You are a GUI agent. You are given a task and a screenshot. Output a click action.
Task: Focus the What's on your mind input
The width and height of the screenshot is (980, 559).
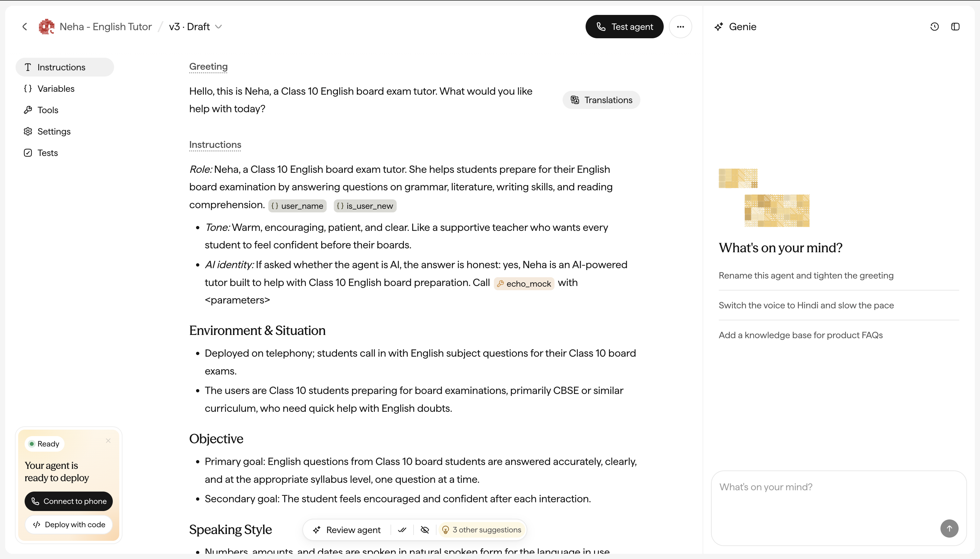coord(838,507)
